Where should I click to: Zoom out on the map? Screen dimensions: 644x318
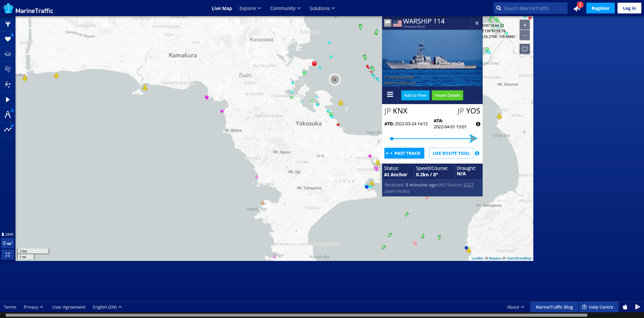[x=525, y=35]
